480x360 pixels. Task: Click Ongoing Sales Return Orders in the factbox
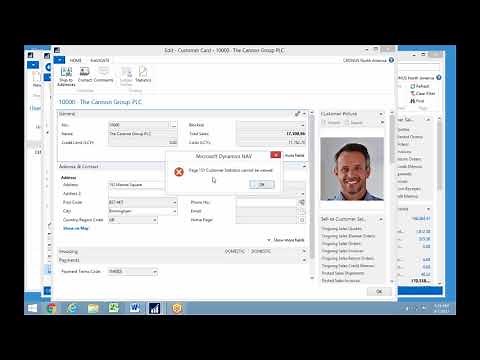(x=348, y=258)
